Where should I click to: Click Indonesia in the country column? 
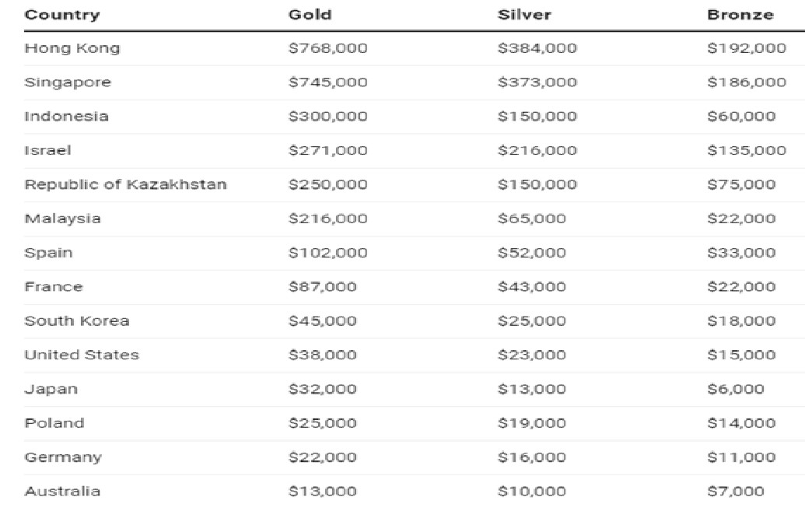(66, 116)
